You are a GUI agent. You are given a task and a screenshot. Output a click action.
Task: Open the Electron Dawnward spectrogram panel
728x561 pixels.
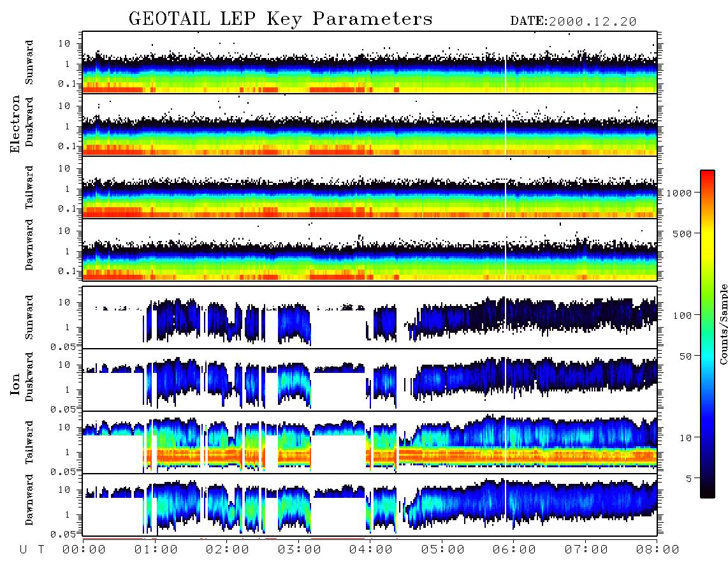[370, 249]
